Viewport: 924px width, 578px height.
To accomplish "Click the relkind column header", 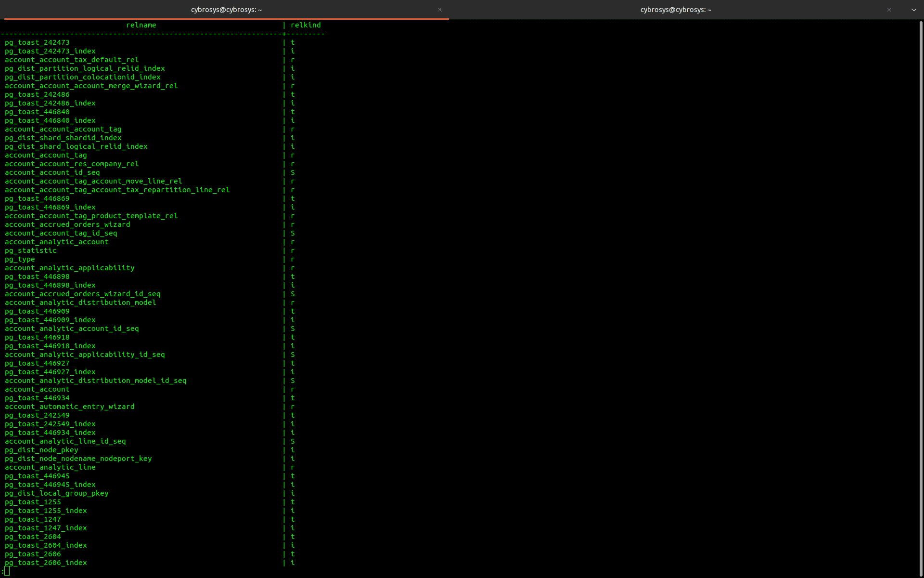I will pos(306,25).
